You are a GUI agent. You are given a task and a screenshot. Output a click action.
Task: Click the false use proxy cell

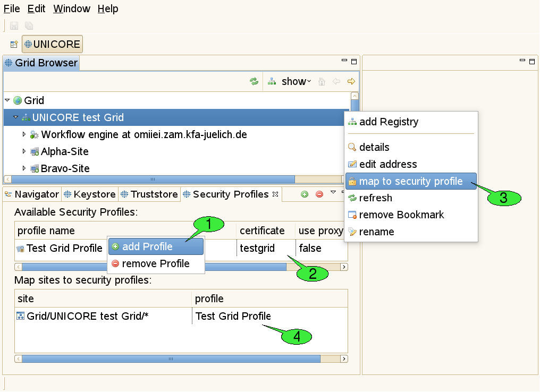click(310, 248)
